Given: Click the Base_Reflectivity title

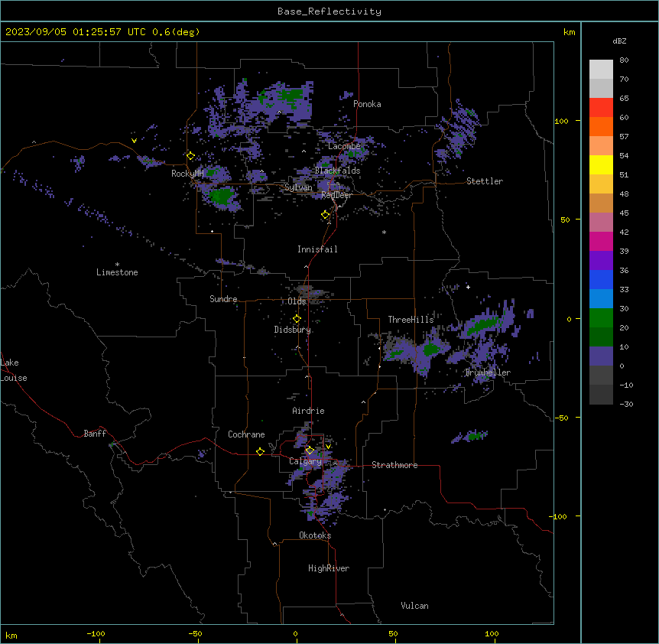Looking at the screenshot, I should pyautogui.click(x=329, y=11).
